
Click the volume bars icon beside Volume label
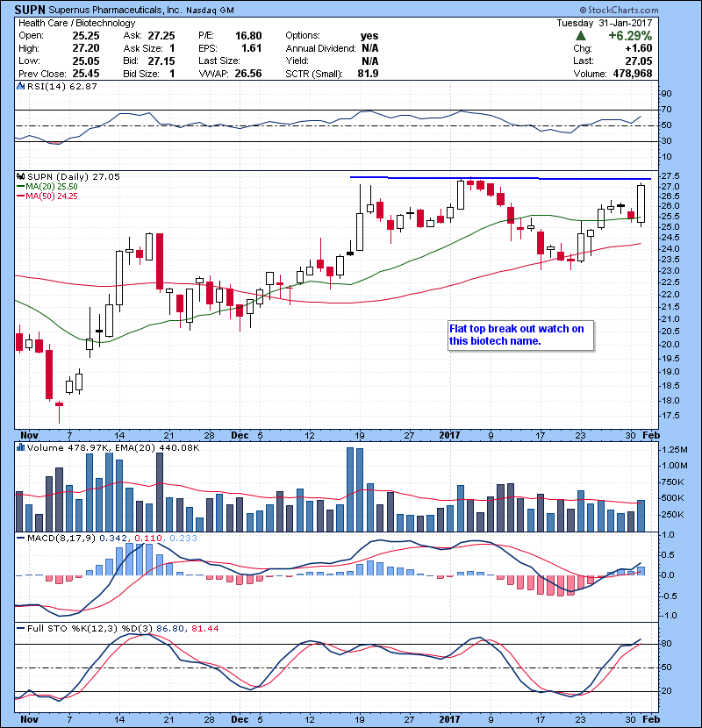[x=20, y=447]
